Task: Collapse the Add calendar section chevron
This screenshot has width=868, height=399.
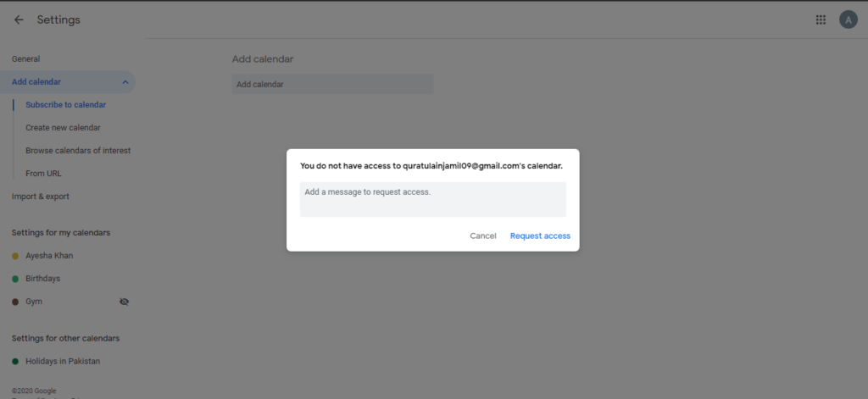Action: pos(125,82)
